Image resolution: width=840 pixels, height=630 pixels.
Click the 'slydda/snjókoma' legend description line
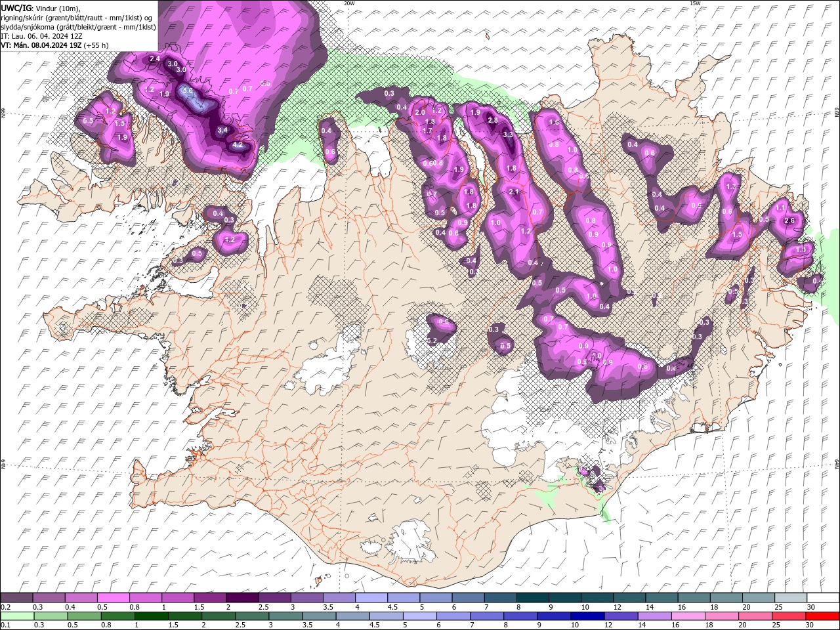[78, 27]
